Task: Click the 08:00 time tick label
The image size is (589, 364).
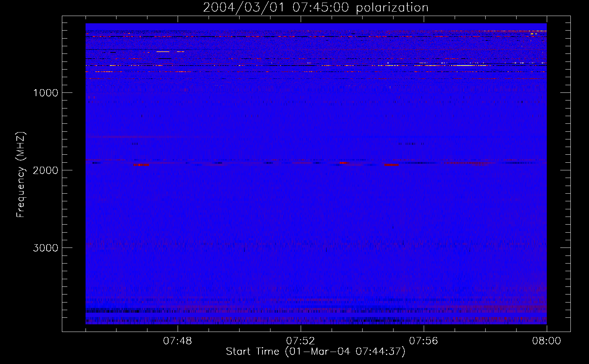Action: pyautogui.click(x=546, y=341)
